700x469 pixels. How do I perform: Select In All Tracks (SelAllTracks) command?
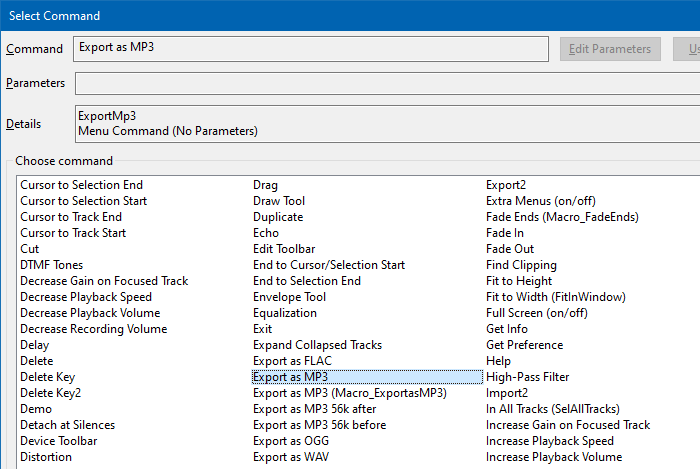tap(553, 409)
